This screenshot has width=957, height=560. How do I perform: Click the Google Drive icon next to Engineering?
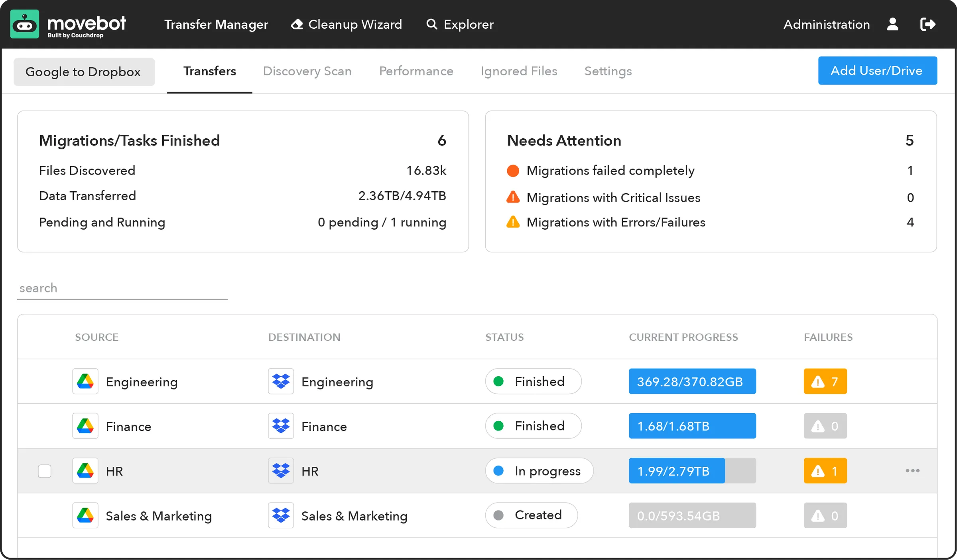click(85, 381)
